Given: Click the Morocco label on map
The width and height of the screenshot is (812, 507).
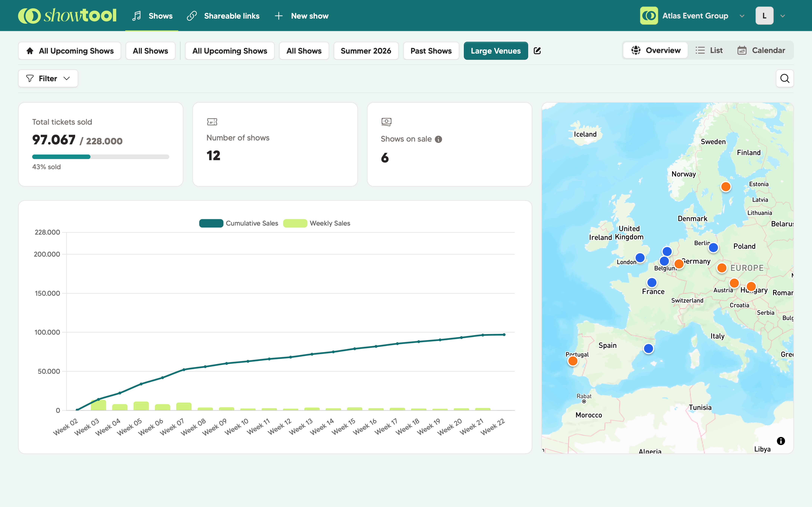Looking at the screenshot, I should coord(589,415).
